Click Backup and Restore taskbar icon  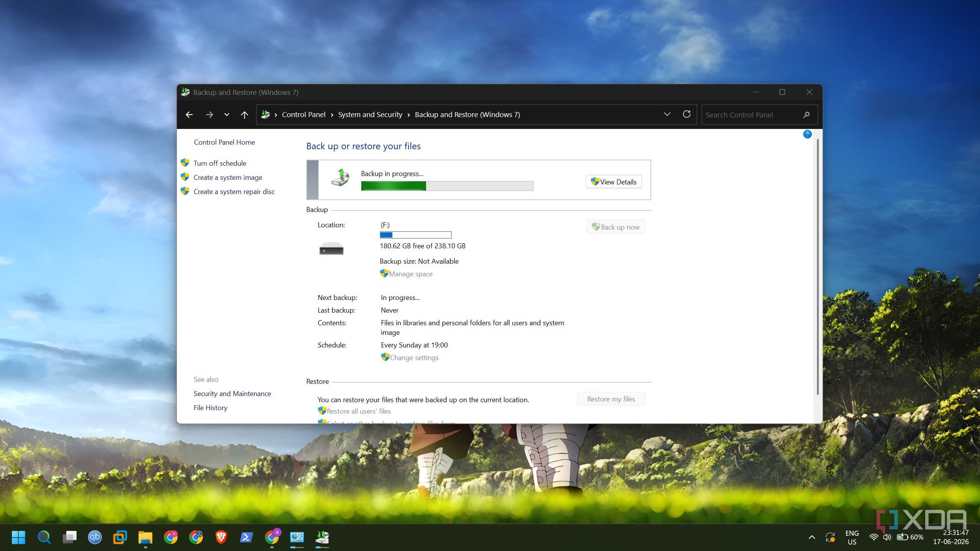tap(322, 537)
